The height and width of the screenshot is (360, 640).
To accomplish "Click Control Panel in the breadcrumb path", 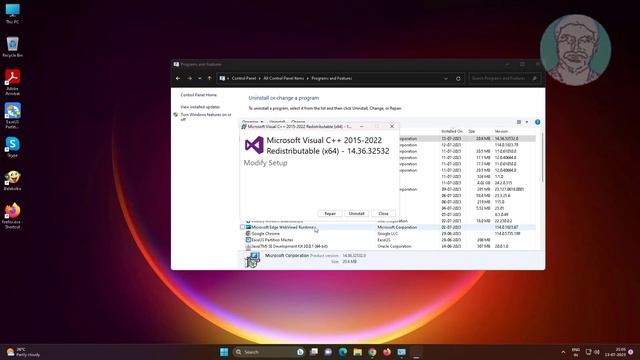I will tap(244, 78).
